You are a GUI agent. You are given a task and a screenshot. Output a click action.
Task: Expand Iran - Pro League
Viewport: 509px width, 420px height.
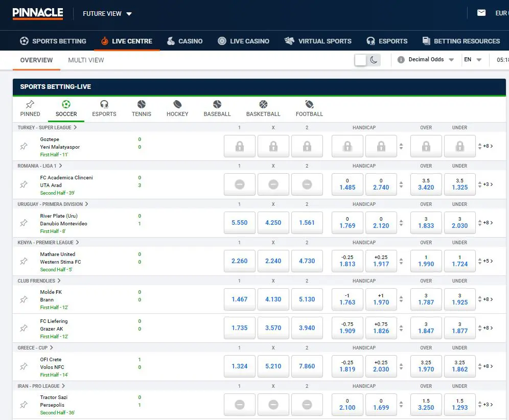tap(41, 386)
